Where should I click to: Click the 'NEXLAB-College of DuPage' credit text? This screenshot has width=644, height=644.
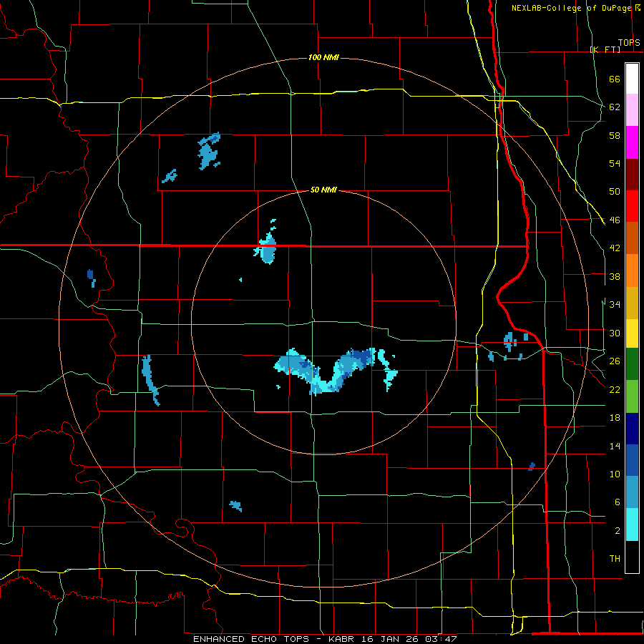pos(572,8)
